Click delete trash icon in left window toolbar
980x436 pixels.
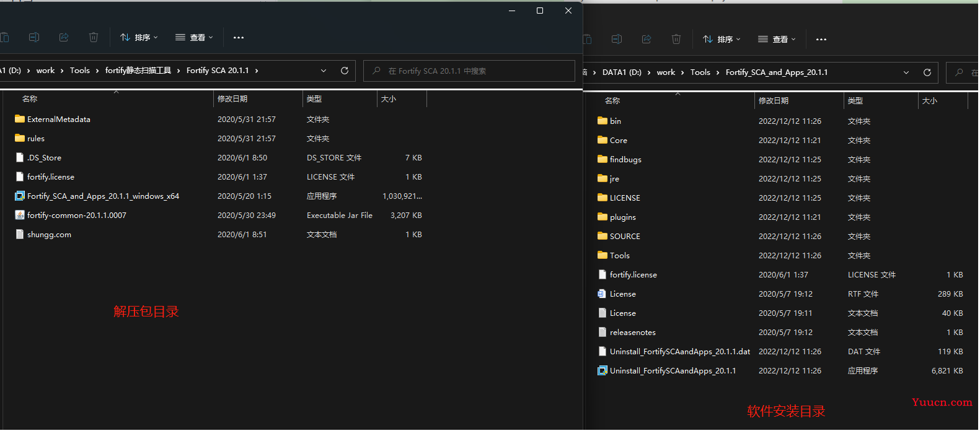[94, 37]
